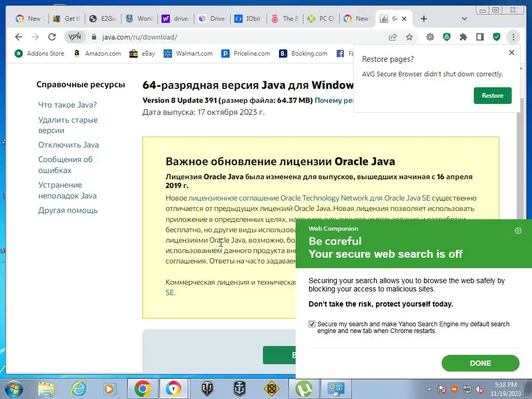Open the green lock shield extension
Viewport: 532px width, 399px height.
click(447, 37)
